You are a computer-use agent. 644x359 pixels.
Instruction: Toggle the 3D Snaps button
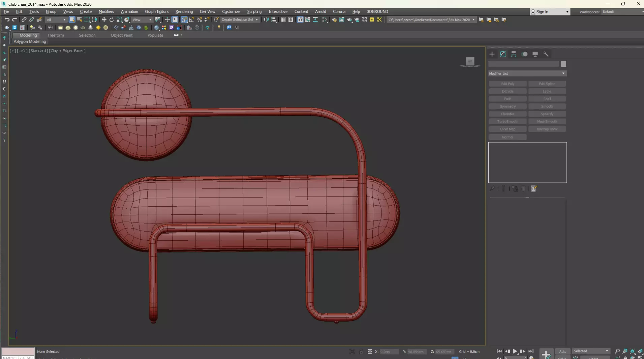click(184, 20)
